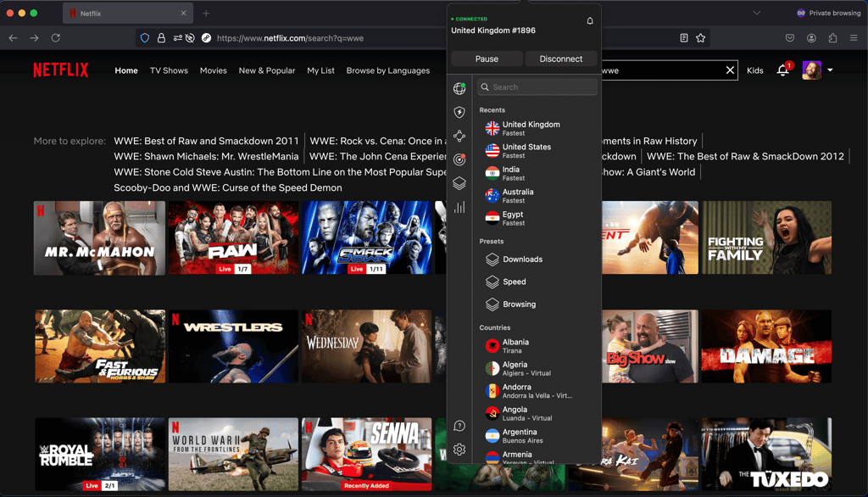Connect to Australia in Recents
868x497 pixels.
[x=538, y=196]
